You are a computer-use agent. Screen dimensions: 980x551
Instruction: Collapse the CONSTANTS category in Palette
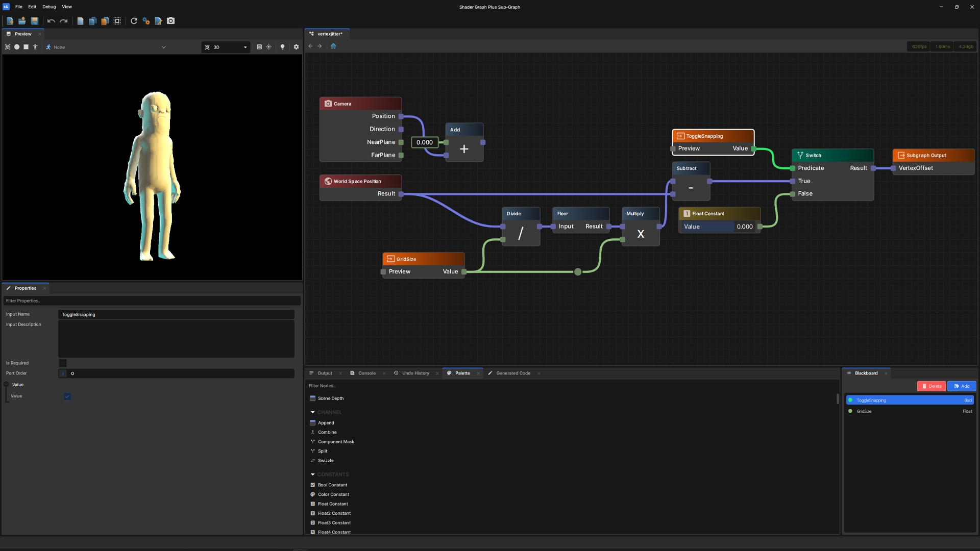313,474
